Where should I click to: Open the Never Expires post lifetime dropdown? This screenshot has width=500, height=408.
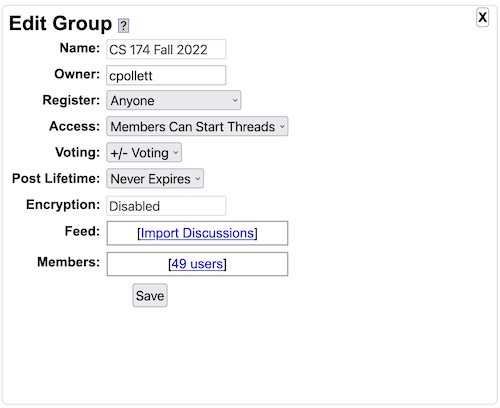[x=155, y=178]
